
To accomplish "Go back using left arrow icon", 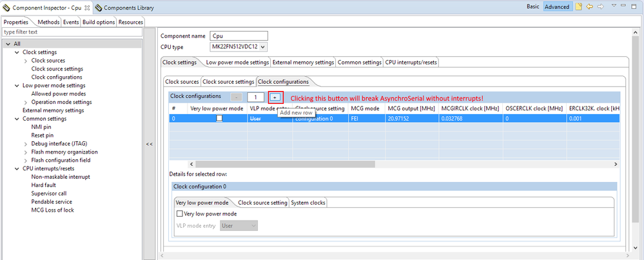I will coord(589,6).
